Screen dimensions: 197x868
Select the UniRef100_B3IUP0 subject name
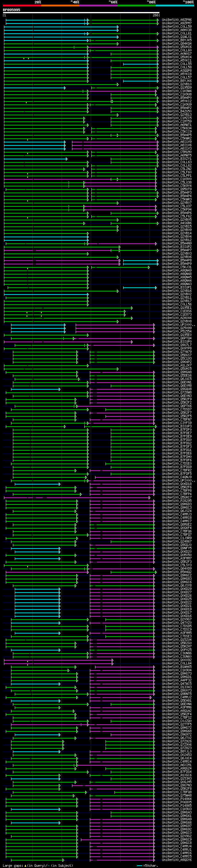(177, 342)
